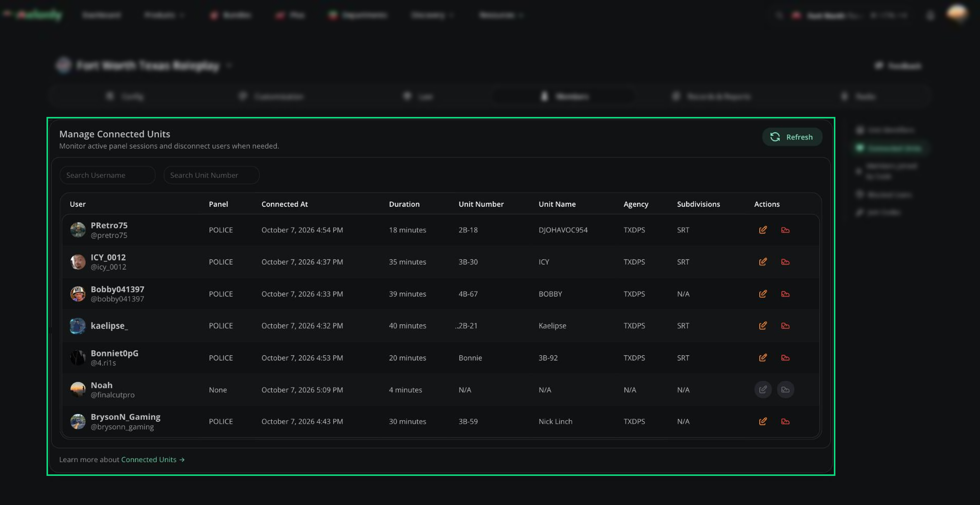Click the Search Unit Number field
The image size is (980, 505).
tap(211, 175)
